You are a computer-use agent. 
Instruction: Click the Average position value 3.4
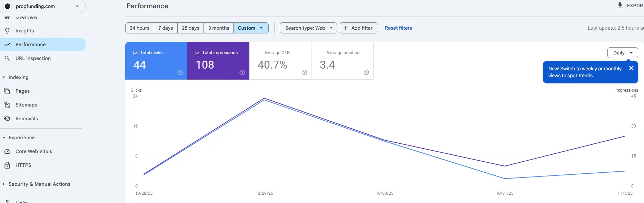(327, 65)
